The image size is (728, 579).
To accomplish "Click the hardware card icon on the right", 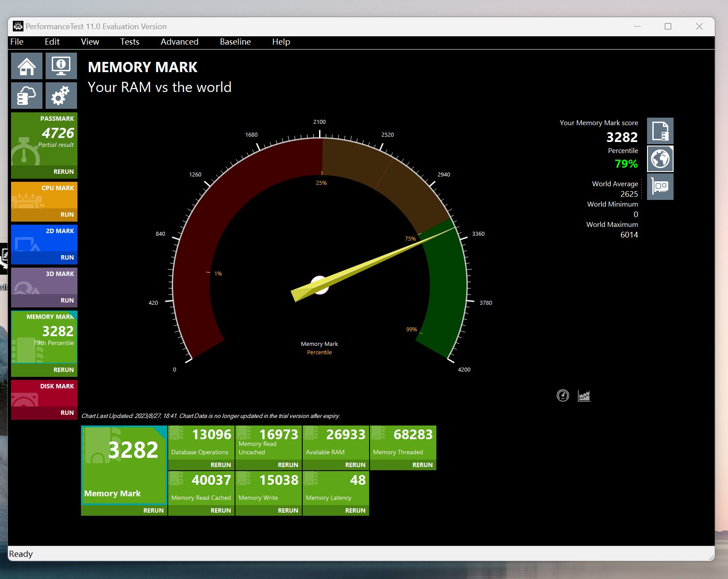I will [660, 187].
